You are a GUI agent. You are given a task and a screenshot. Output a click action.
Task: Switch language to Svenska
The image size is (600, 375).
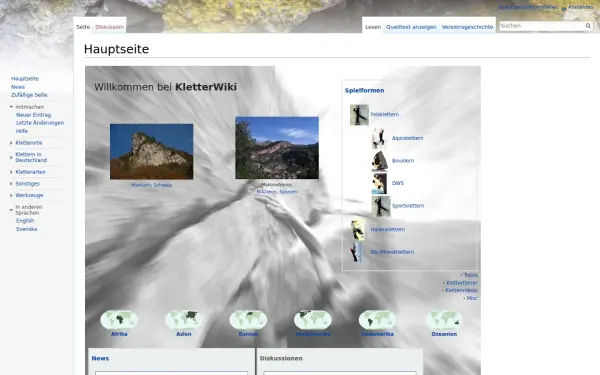(x=26, y=229)
